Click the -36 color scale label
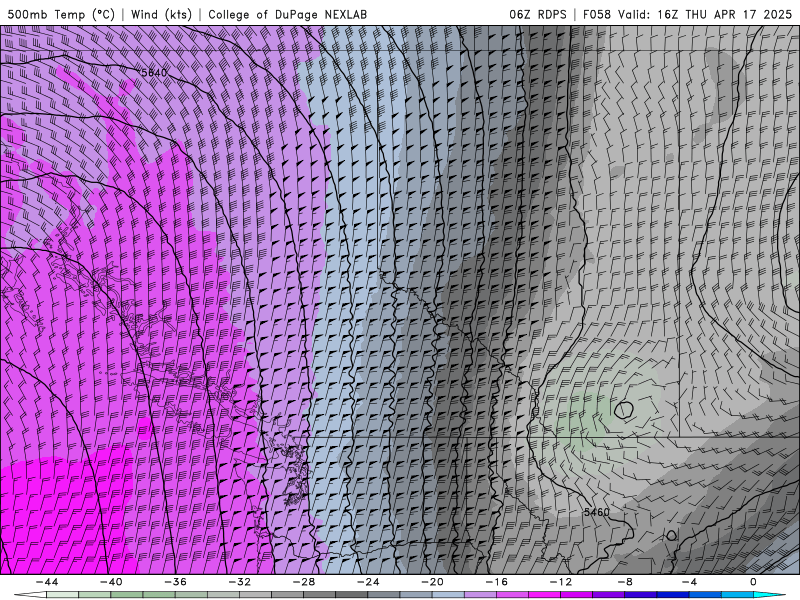Image resolution: width=800 pixels, height=600 pixels. point(176,582)
